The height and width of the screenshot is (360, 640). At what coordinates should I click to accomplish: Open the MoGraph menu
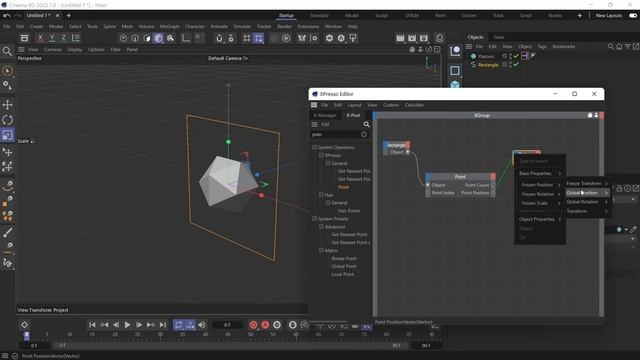pyautogui.click(x=169, y=26)
